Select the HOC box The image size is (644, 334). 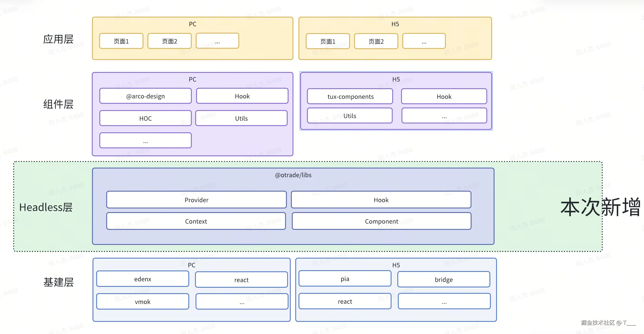pyautogui.click(x=145, y=118)
